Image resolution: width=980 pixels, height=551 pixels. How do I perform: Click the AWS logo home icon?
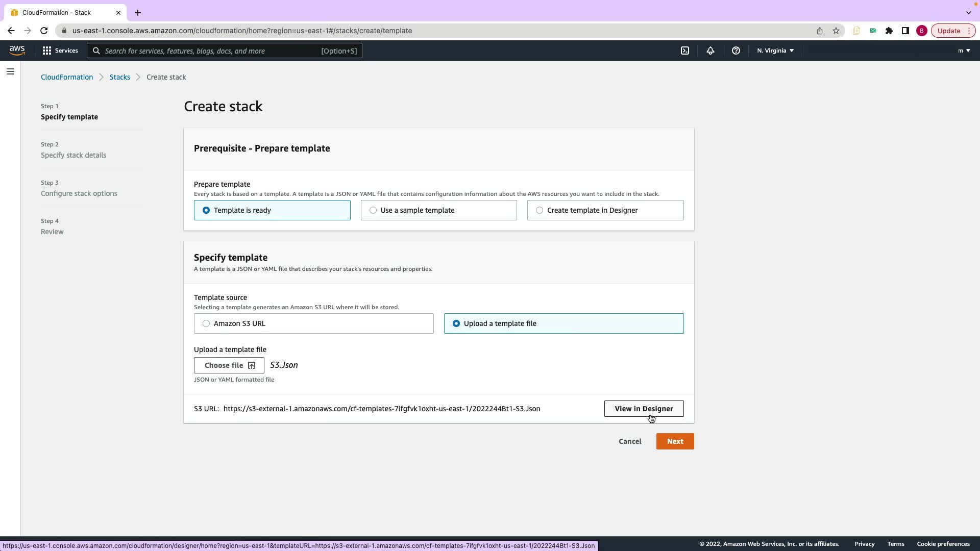tap(17, 50)
